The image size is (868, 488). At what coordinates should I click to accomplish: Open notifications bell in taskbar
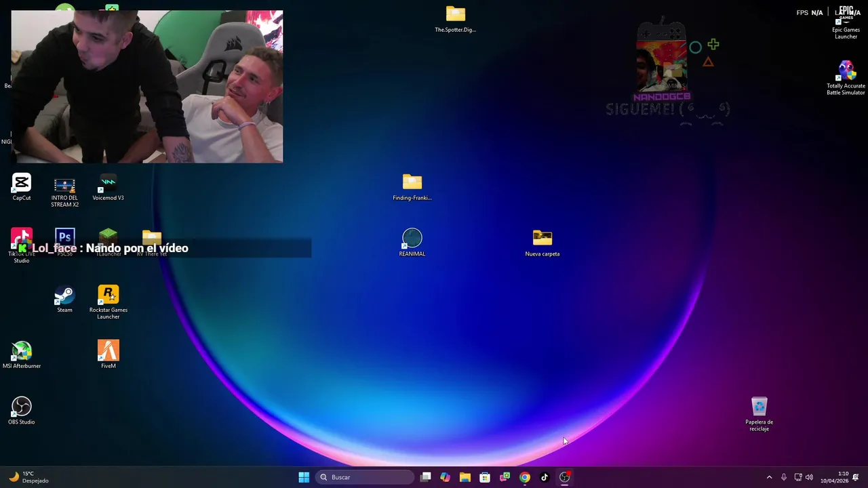click(x=856, y=477)
